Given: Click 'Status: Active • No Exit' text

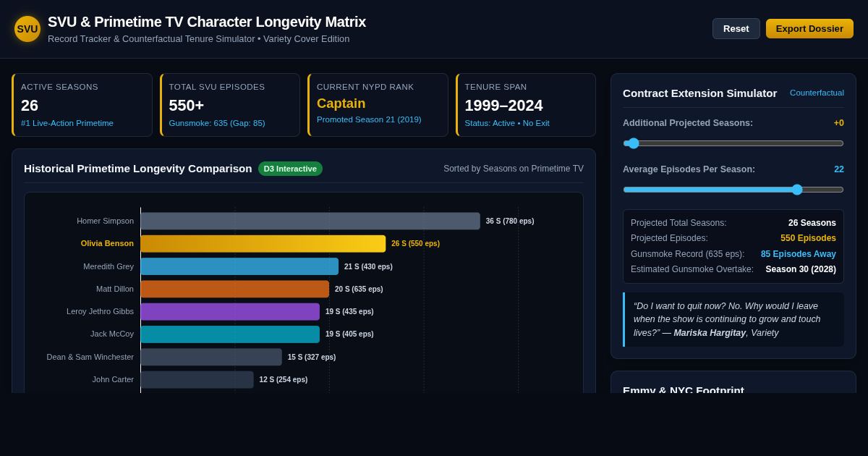Looking at the screenshot, I should point(507,123).
